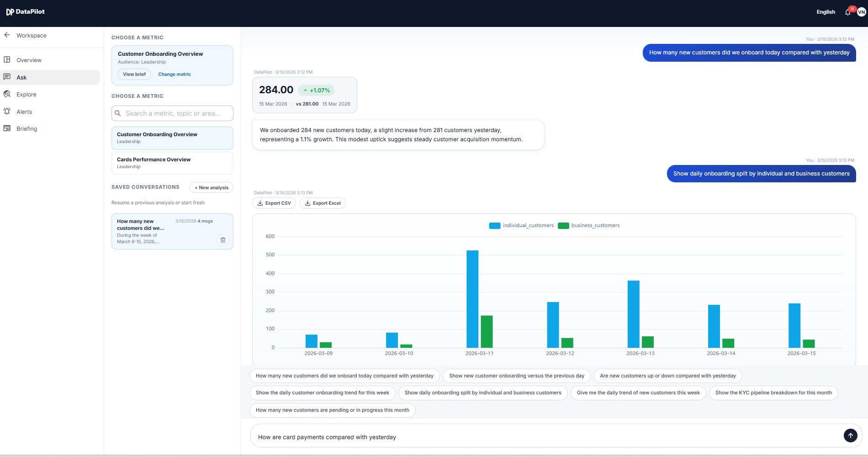Switch to the Overview section
Image resolution: width=868 pixels, height=457 pixels.
29,60
